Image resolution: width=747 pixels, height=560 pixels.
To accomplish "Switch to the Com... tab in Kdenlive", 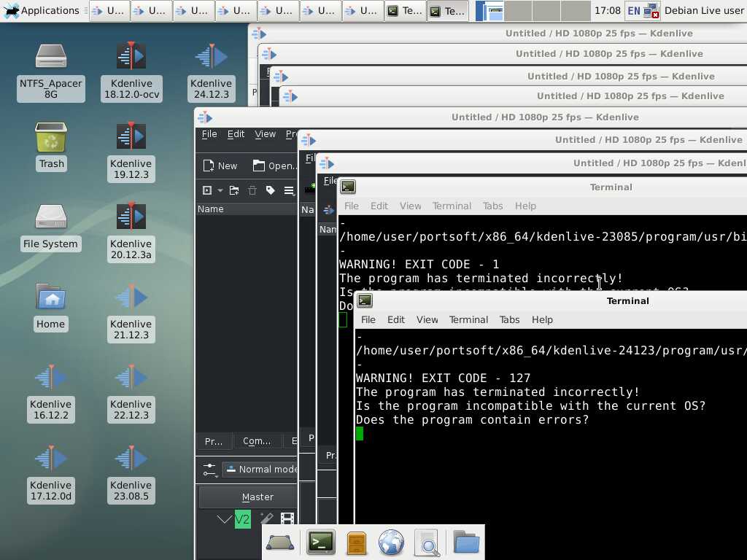I will pyautogui.click(x=257, y=441).
